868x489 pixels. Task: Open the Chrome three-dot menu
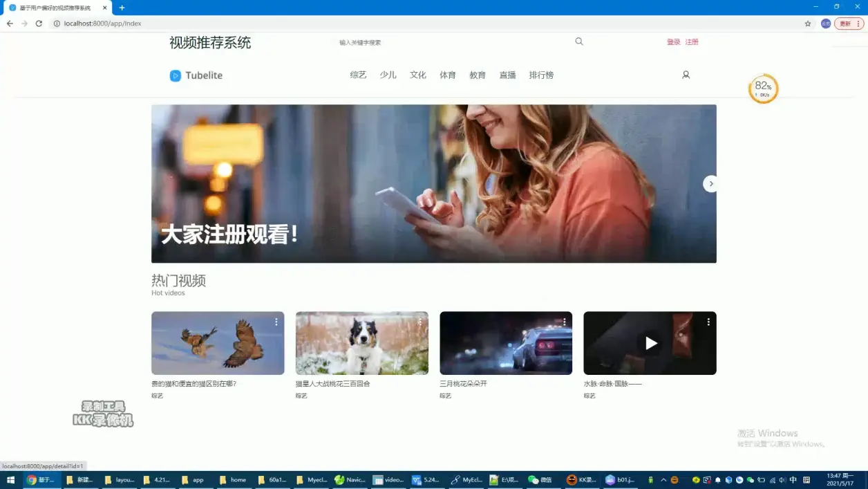pos(859,24)
